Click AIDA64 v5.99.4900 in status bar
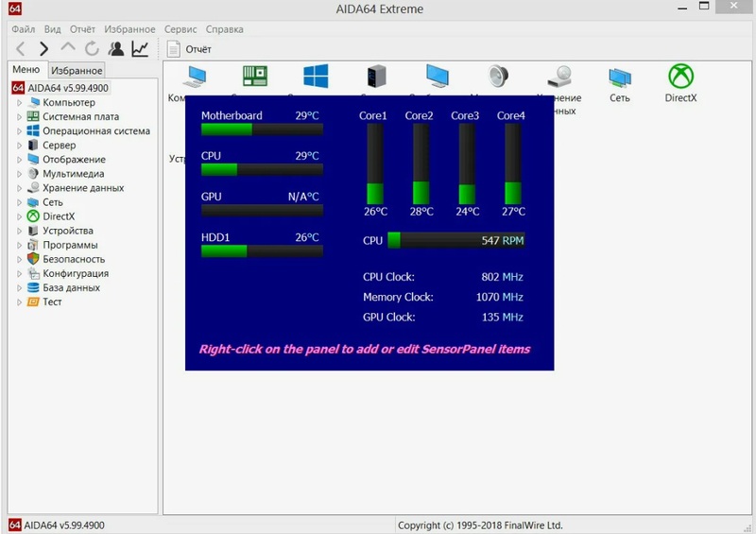The image size is (756, 534). [x=64, y=525]
